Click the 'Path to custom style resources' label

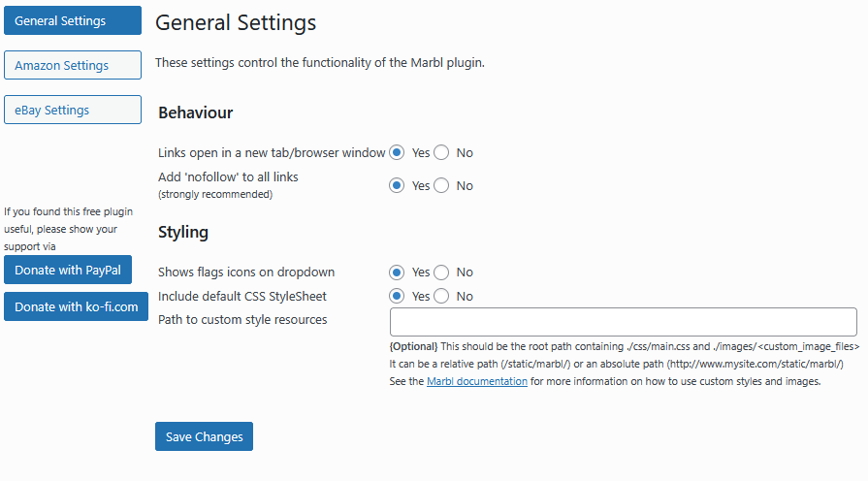click(242, 320)
